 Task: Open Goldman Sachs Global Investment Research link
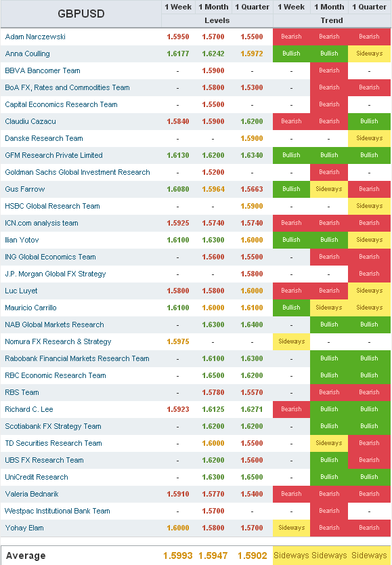point(77,172)
